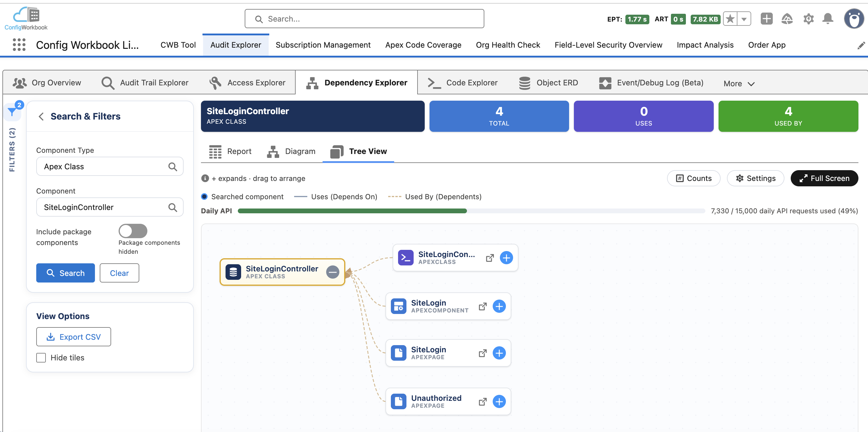Open Impact Analysis tab
The width and height of the screenshot is (868, 432).
[x=705, y=45]
